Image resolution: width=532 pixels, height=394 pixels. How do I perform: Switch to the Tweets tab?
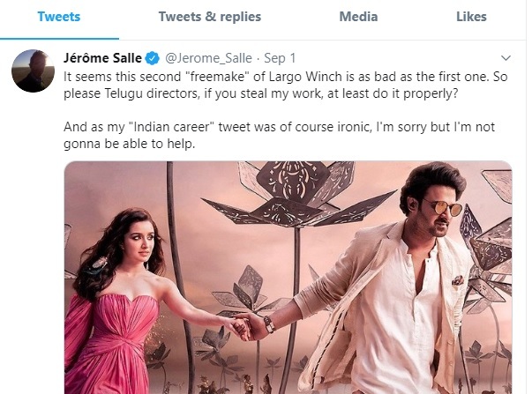coord(59,17)
